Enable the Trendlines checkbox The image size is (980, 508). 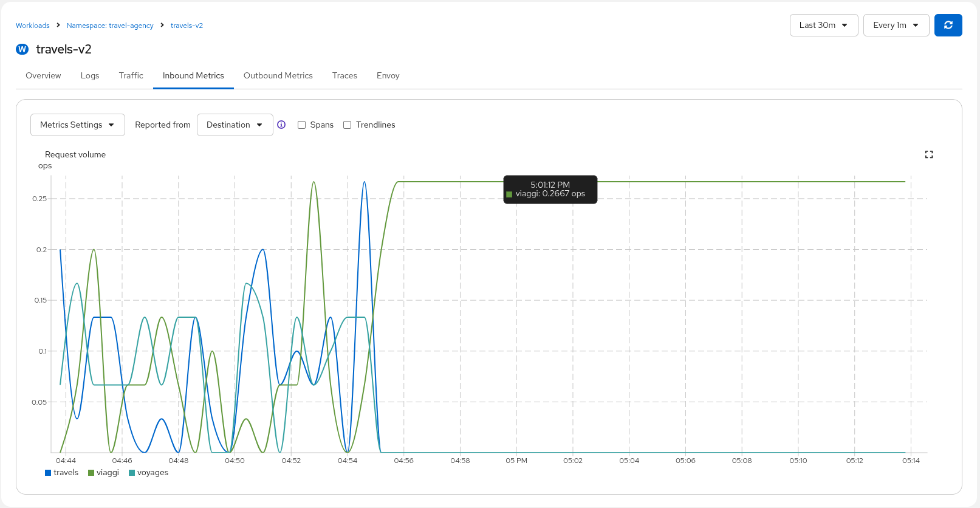click(x=348, y=125)
